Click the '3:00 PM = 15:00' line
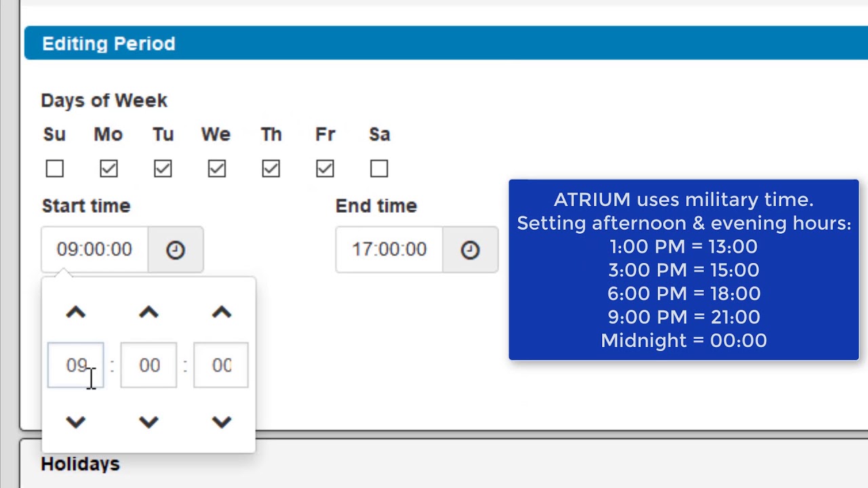868x488 pixels. pos(684,270)
